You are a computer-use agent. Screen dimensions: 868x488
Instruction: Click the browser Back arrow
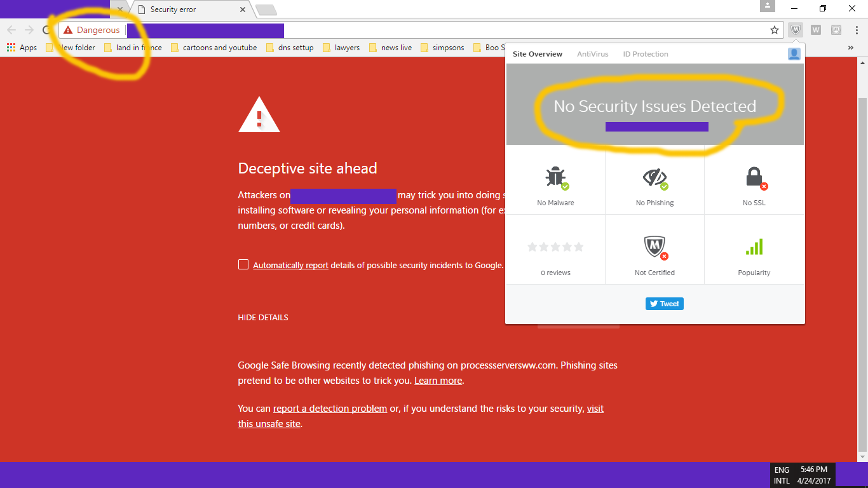click(x=11, y=30)
